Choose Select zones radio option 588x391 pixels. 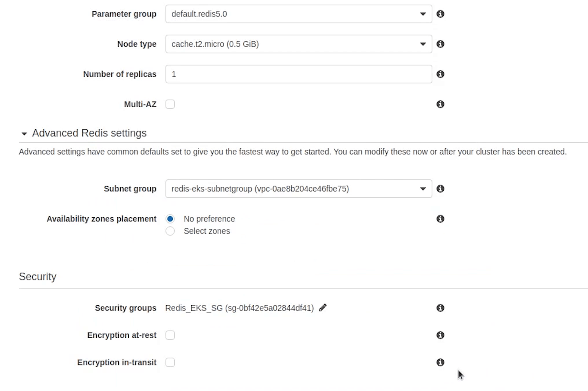tap(170, 231)
